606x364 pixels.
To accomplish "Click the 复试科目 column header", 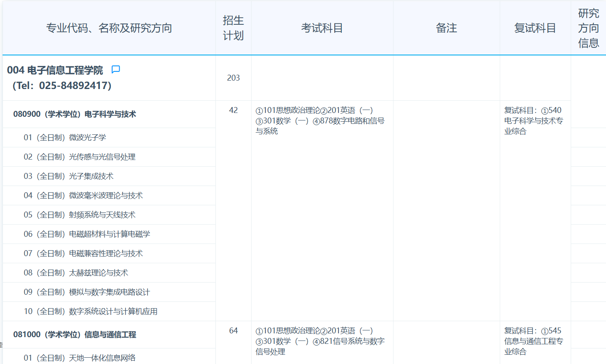I will 535,27.
